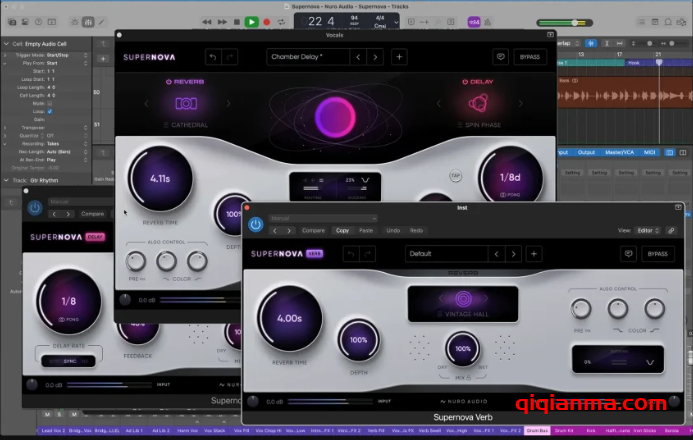The height and width of the screenshot is (440, 693).
Task: Select next reverb algorithm after Cathedral
Action: pos(228,103)
